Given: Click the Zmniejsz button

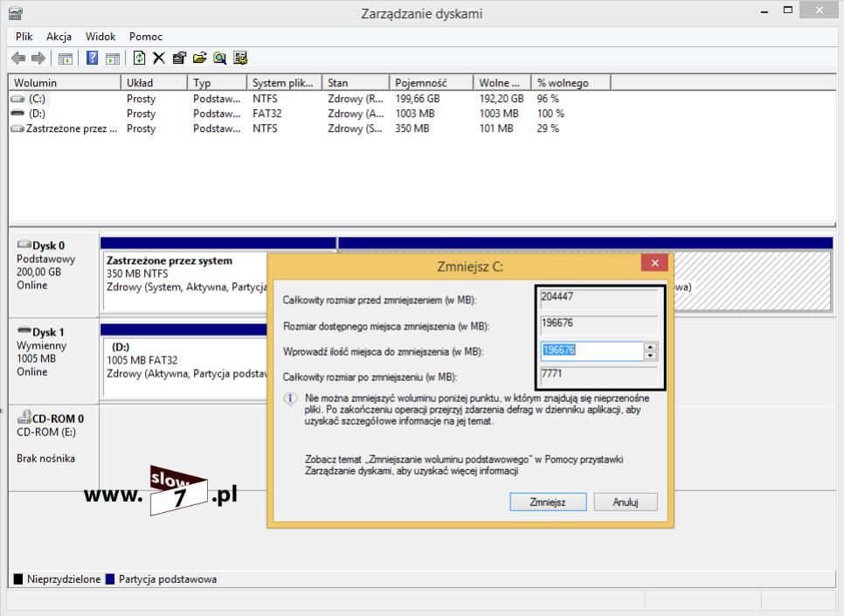Looking at the screenshot, I should 548,502.
